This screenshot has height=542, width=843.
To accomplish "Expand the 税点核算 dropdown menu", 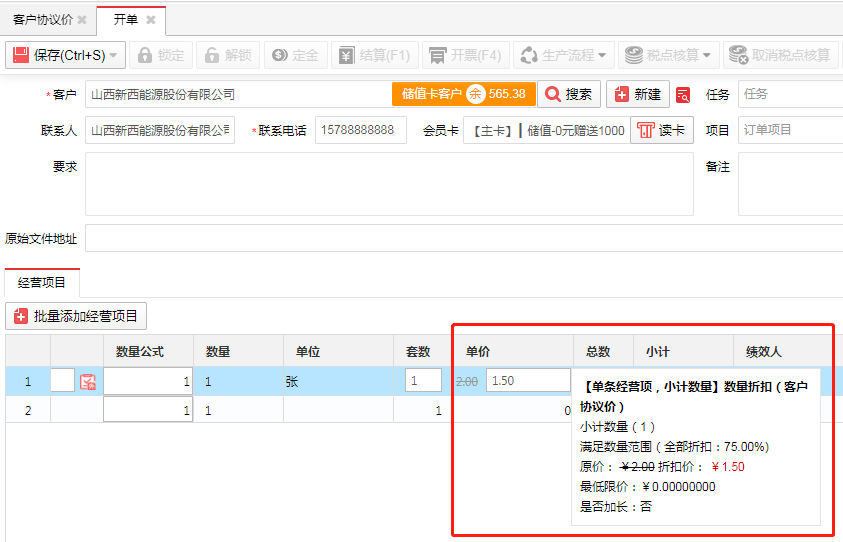I will (x=706, y=55).
